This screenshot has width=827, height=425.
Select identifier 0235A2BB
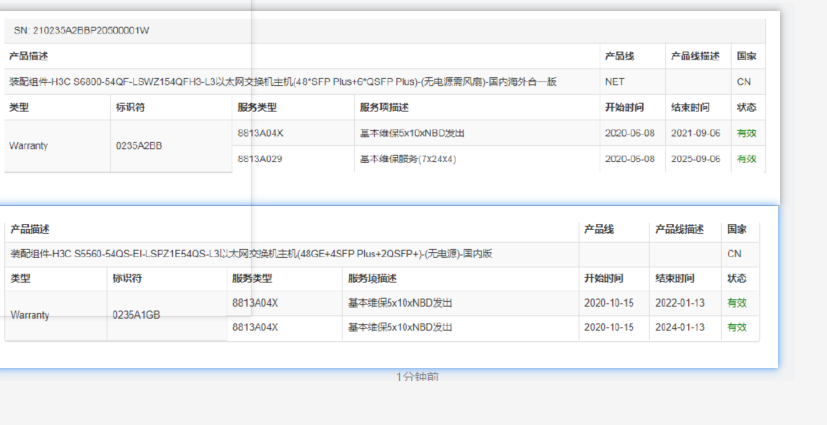click(139, 146)
